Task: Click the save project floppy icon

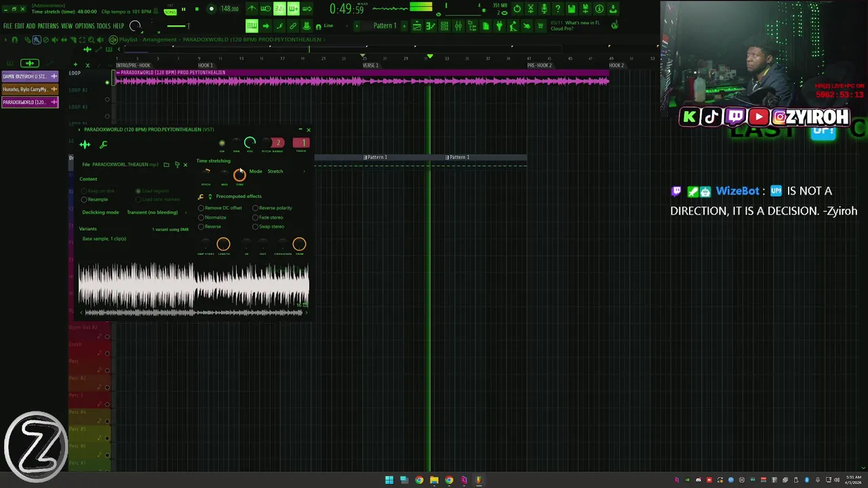Action: tap(572, 9)
